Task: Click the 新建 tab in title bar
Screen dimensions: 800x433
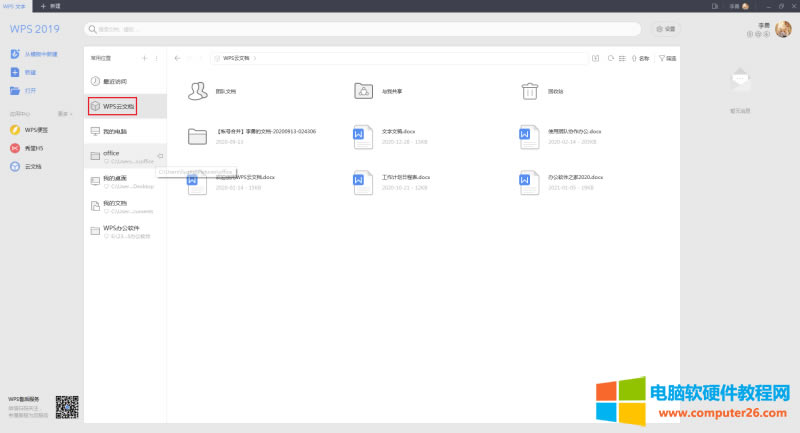Action: pos(51,6)
